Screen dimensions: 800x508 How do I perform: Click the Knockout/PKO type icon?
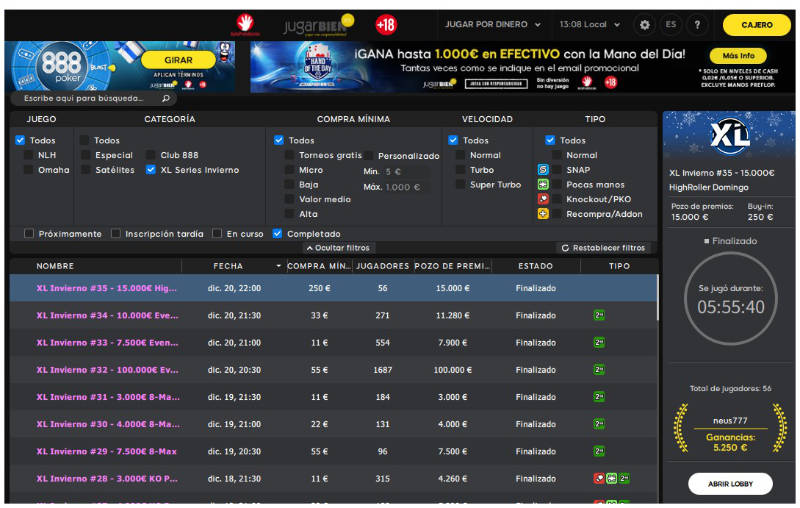coord(543,199)
